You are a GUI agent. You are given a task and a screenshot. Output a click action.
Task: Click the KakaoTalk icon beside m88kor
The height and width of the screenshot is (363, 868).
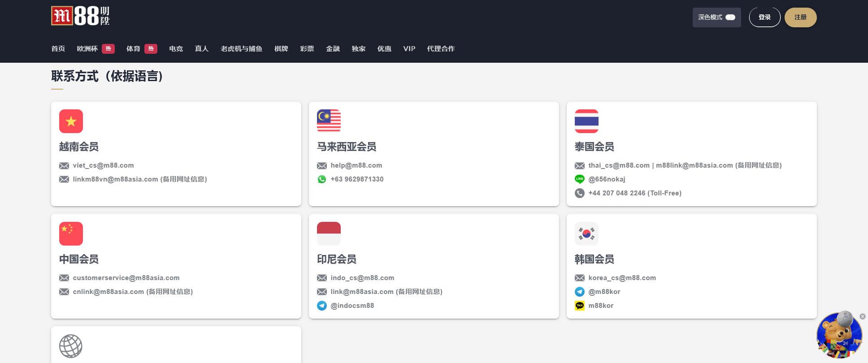pyautogui.click(x=580, y=306)
